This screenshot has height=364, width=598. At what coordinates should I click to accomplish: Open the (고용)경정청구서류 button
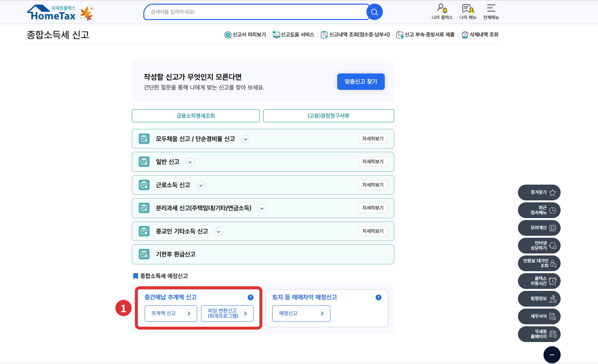pyautogui.click(x=329, y=116)
